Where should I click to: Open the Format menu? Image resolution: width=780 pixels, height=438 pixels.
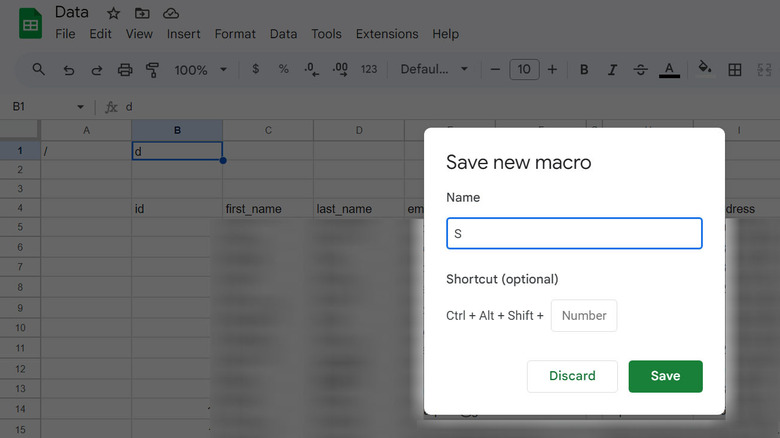pyautogui.click(x=235, y=34)
